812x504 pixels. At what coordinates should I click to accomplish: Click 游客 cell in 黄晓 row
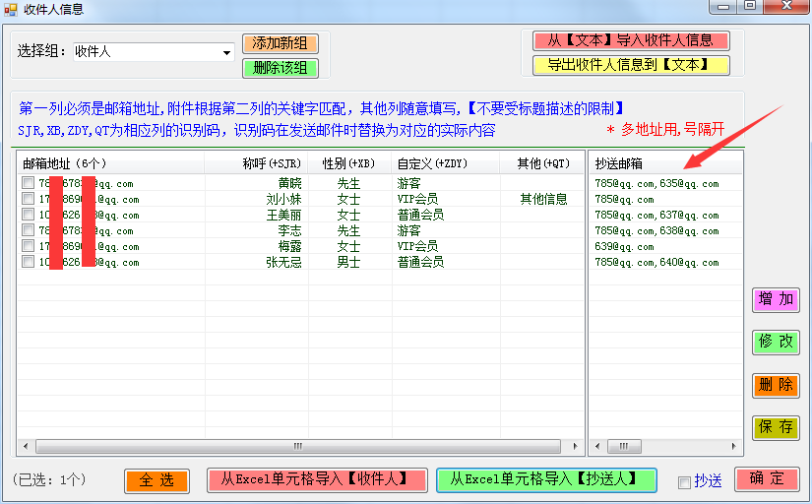[x=409, y=183]
